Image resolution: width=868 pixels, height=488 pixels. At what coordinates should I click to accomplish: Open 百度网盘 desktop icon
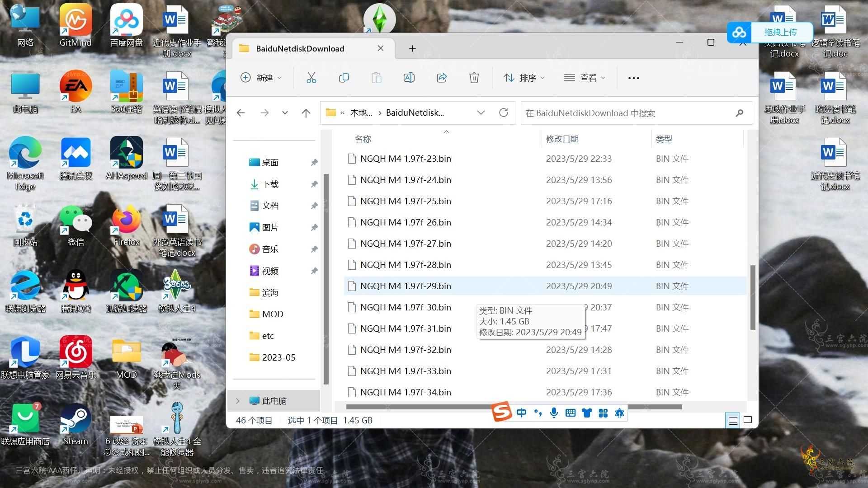[126, 26]
